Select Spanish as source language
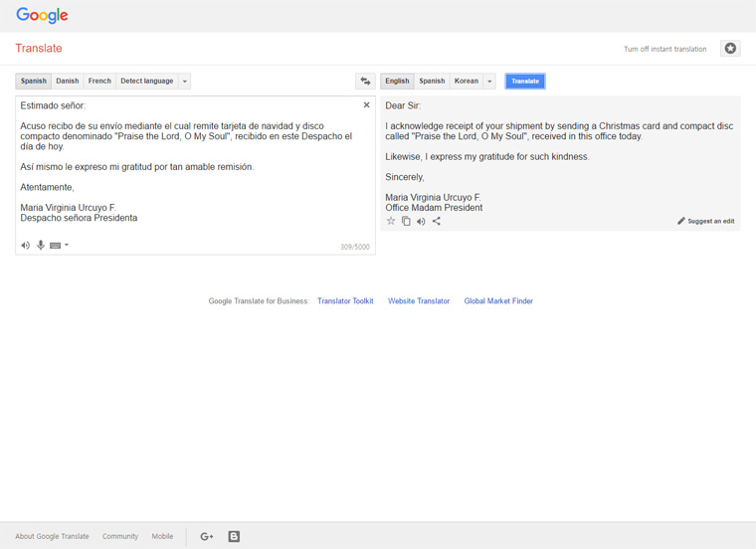This screenshot has width=756, height=549. [33, 81]
